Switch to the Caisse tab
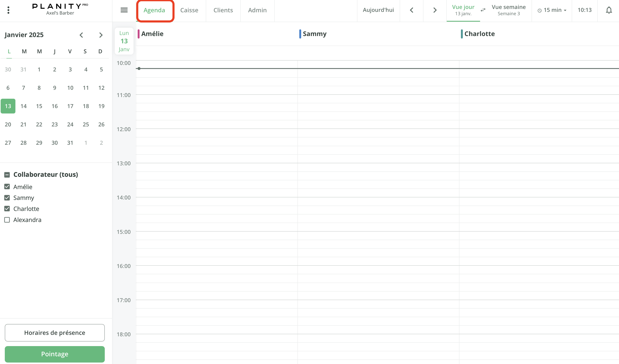Screen dimensions: 619x364 pyautogui.click(x=189, y=10)
